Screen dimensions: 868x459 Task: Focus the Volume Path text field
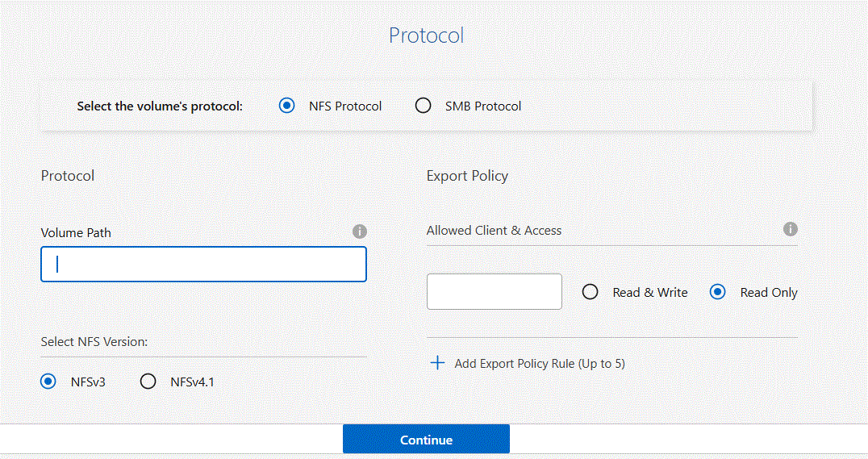point(203,264)
